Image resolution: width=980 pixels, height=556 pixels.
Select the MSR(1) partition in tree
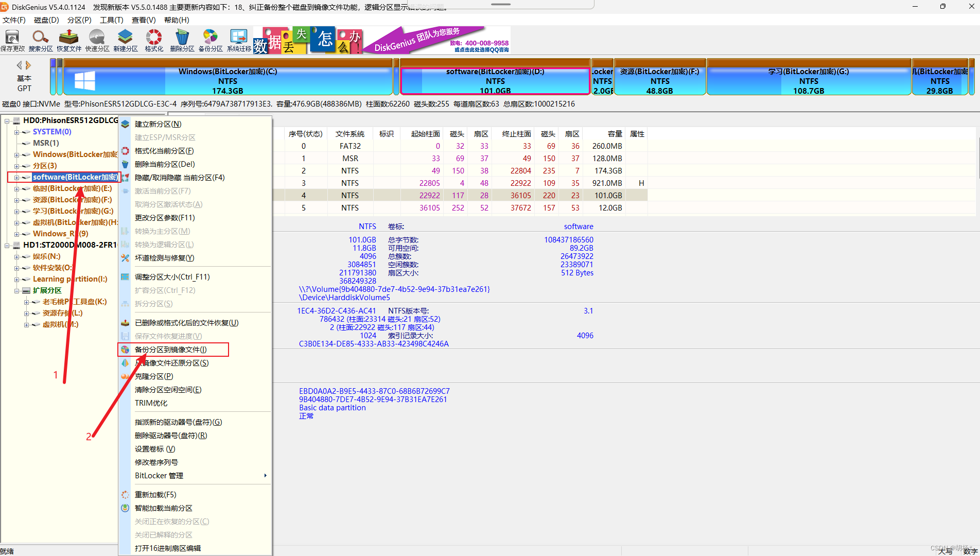coord(46,143)
